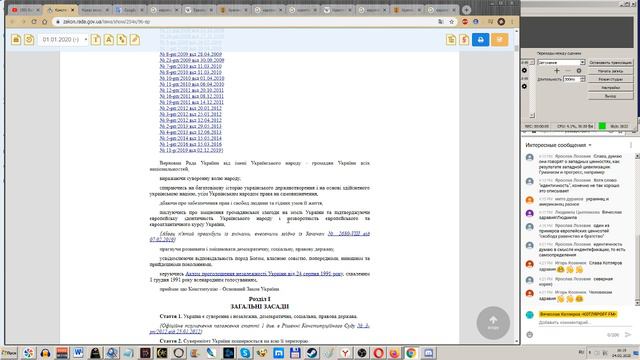
Task: Open a new browser tab with plus button
Action: [466, 9]
